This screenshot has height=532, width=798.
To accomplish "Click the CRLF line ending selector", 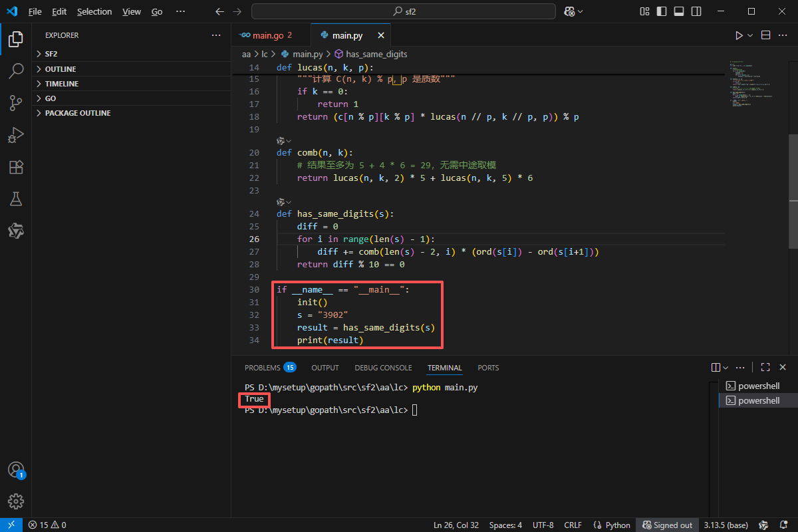I will [573, 525].
